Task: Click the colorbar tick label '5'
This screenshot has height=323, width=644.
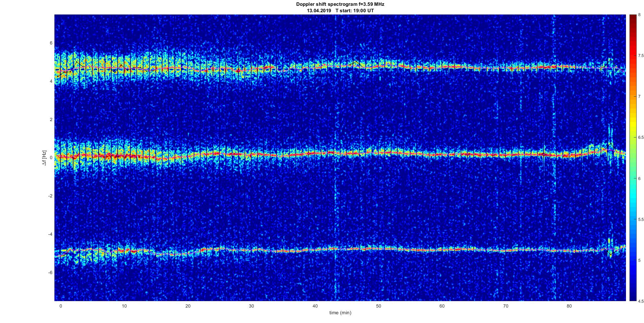Action: pos(639,260)
